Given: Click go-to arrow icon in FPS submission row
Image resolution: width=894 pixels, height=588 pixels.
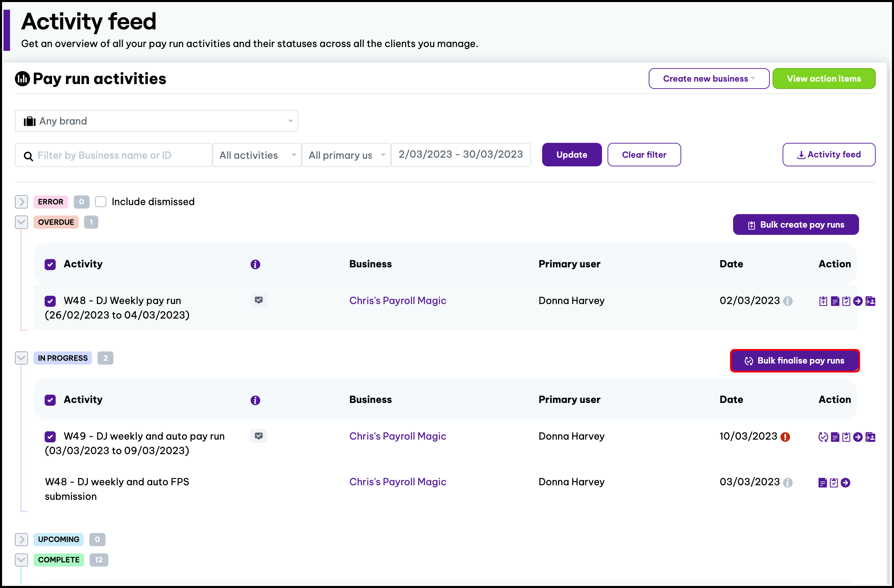Looking at the screenshot, I should 846,483.
